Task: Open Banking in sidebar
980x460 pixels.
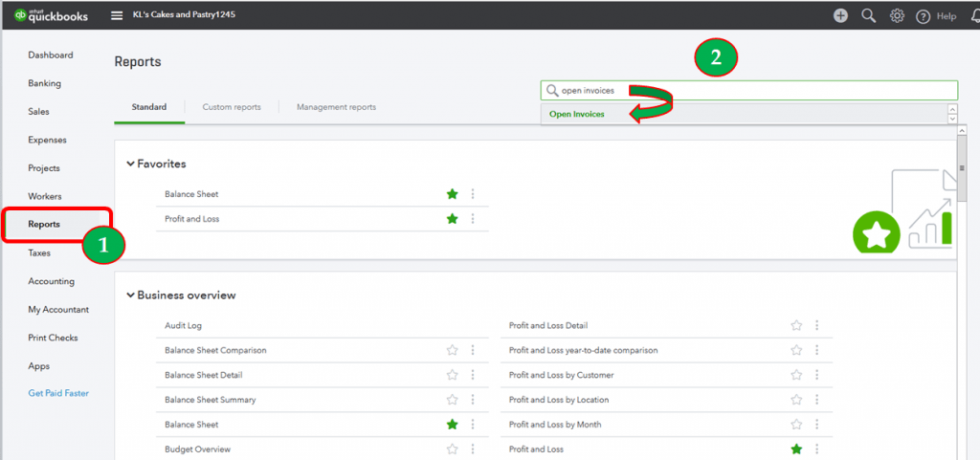Action: pos(44,83)
